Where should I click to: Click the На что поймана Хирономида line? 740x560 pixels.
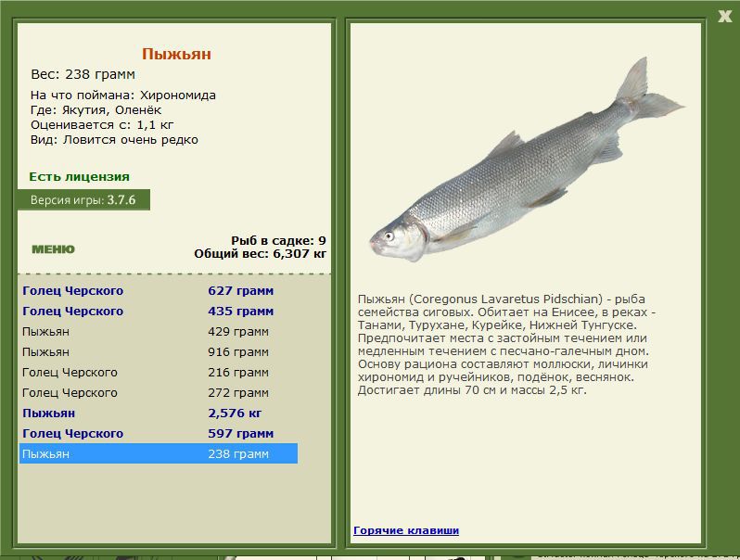tap(122, 95)
